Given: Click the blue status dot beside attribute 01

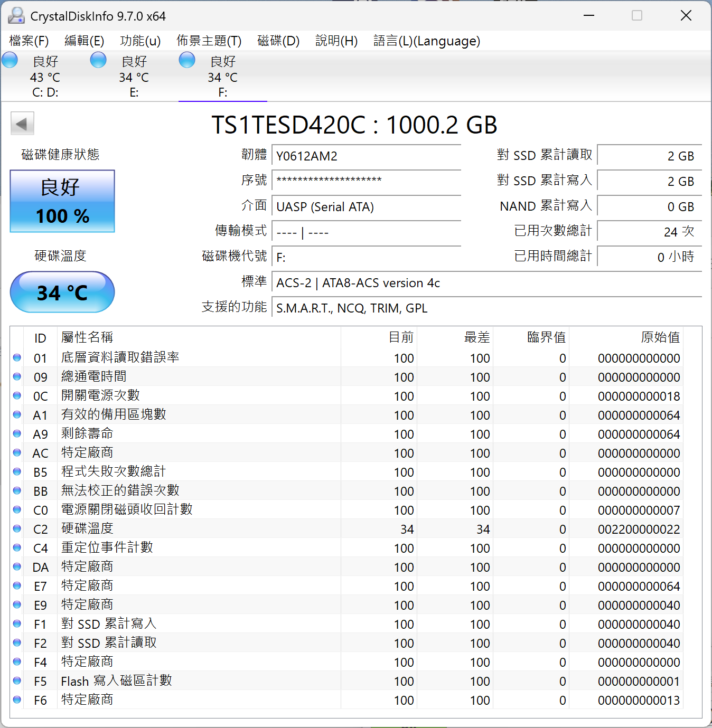Looking at the screenshot, I should (x=17, y=357).
